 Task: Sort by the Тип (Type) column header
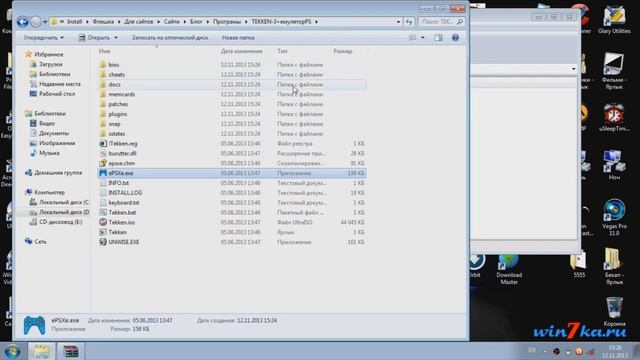pos(282,51)
